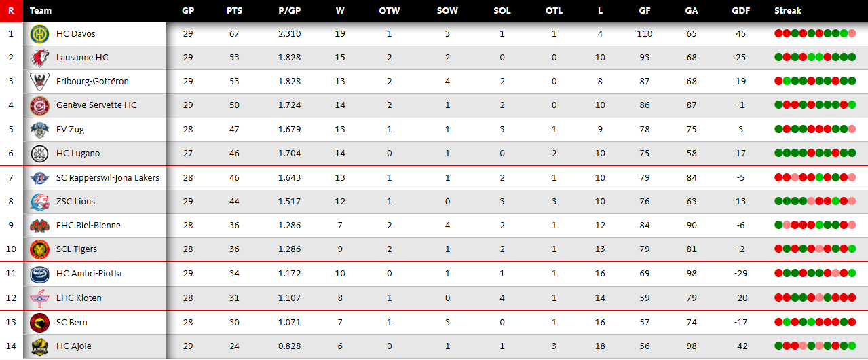Open the EHC Kloten team link

pos(79,298)
